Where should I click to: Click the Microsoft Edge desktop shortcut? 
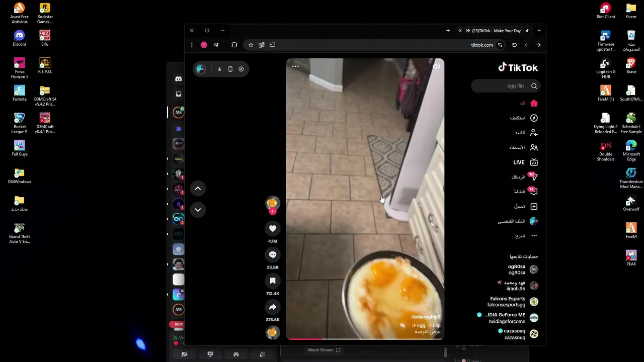631,151
